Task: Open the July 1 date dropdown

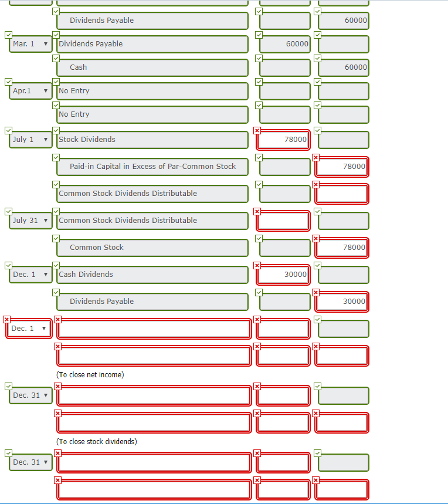Action: [x=29, y=139]
